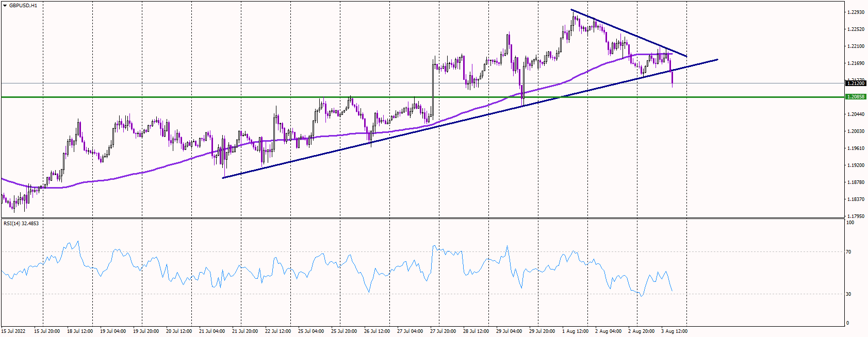Click price axis label 1.17950

coord(855,216)
